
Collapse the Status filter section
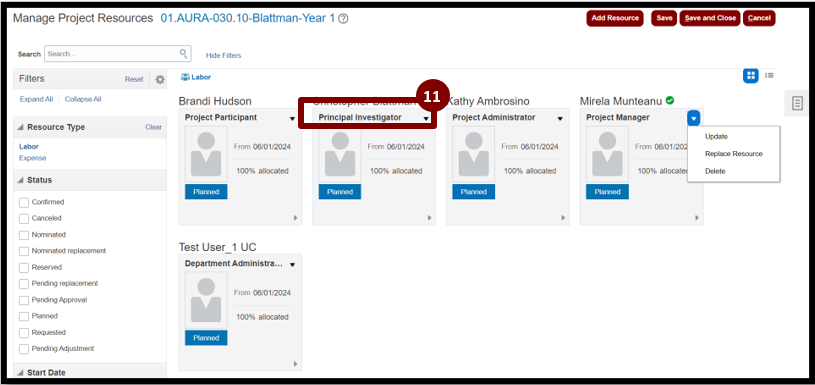pos(20,180)
